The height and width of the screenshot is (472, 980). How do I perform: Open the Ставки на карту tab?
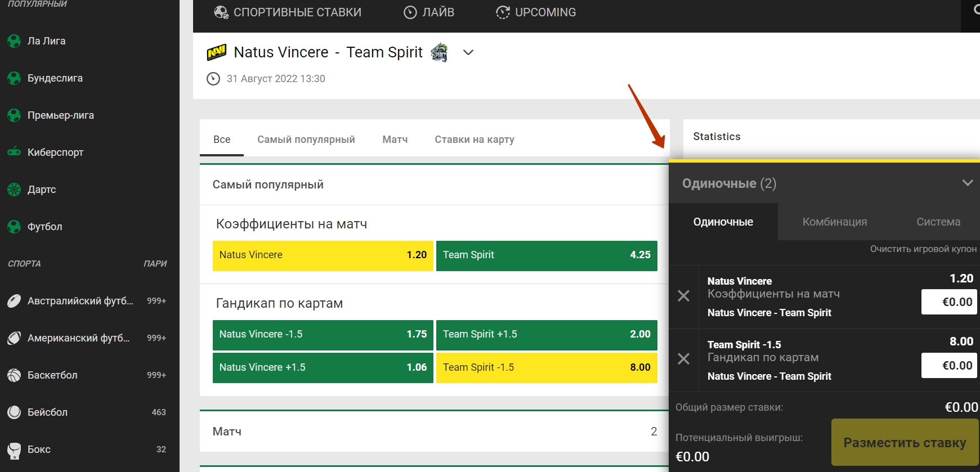pyautogui.click(x=474, y=140)
